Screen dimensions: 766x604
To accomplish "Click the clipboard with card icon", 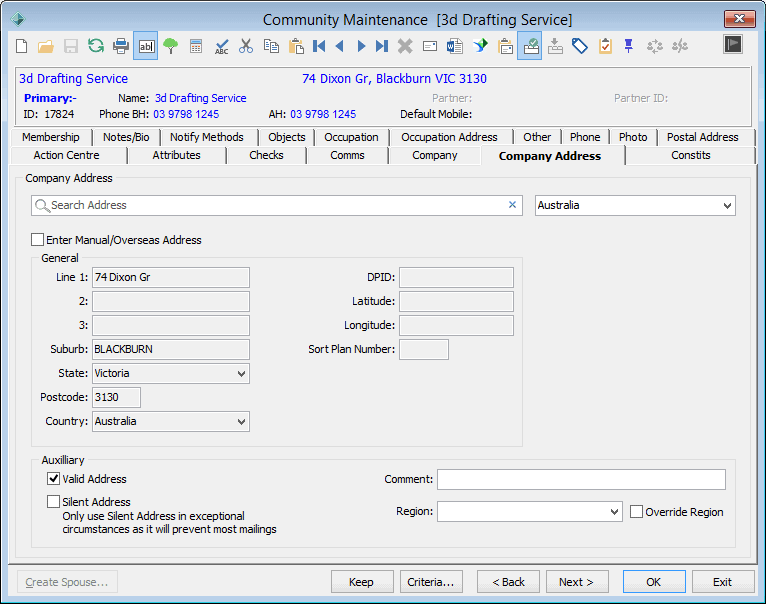I will pos(506,46).
